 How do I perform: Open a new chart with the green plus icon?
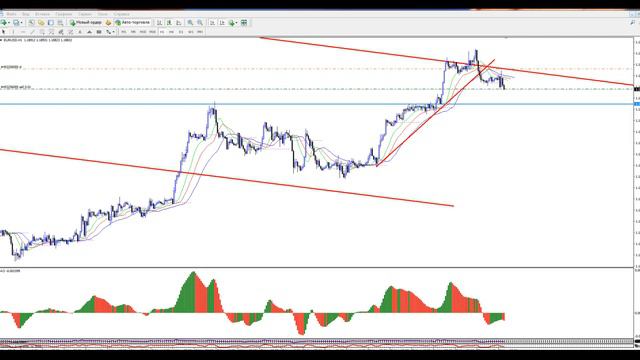4,23
